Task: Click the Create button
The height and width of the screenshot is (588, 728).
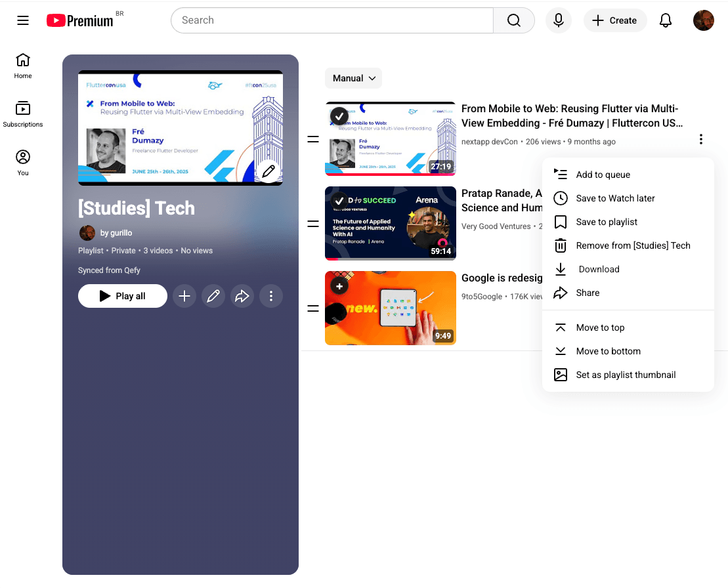Action: [614, 20]
